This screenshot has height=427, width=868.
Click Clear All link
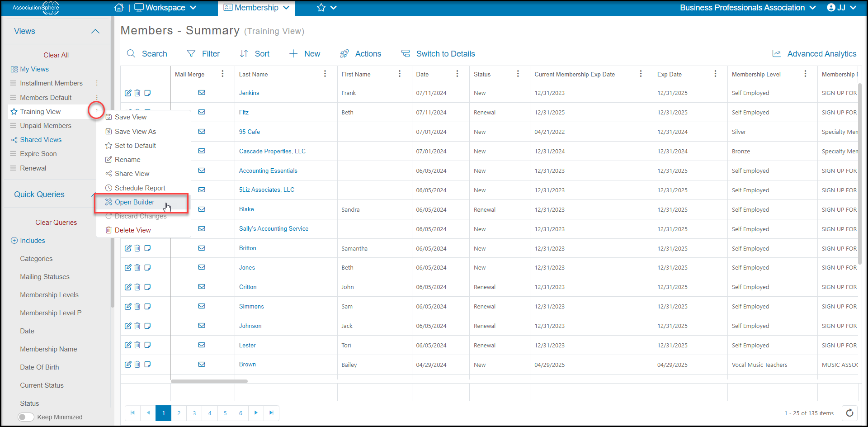56,55
